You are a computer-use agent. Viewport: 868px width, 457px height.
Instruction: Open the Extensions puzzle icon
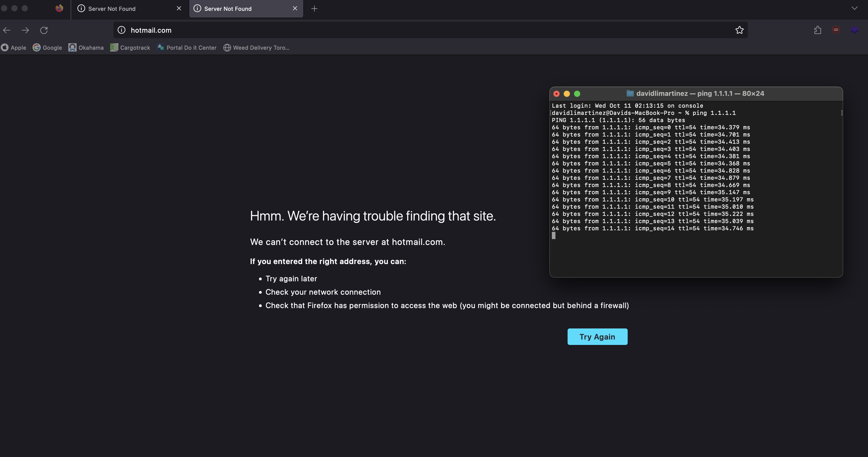point(817,30)
